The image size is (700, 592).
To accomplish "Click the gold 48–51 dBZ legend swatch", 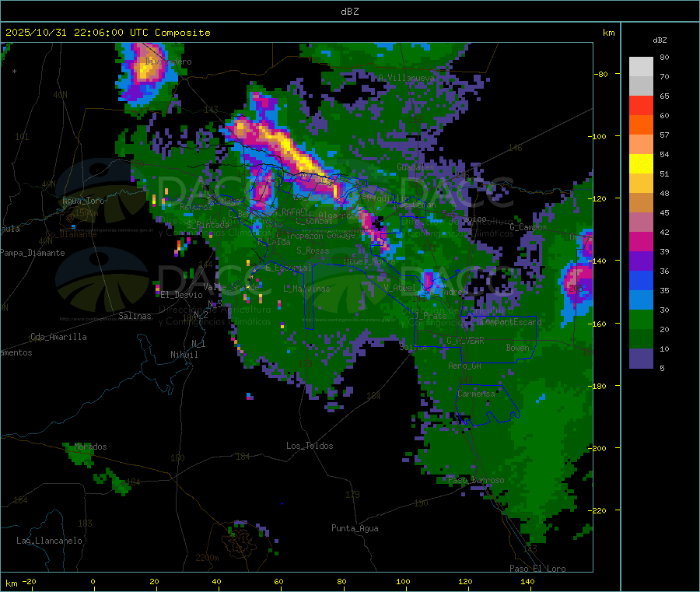I will tap(641, 183).
